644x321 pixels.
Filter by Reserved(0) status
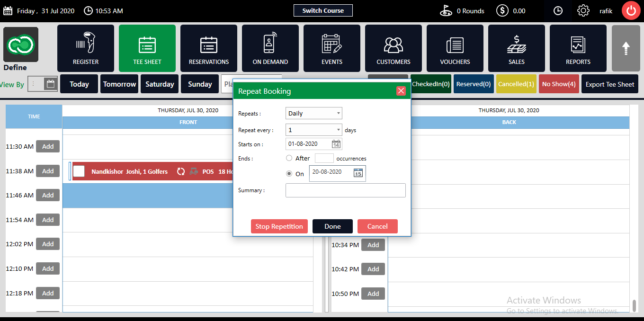[x=474, y=84]
